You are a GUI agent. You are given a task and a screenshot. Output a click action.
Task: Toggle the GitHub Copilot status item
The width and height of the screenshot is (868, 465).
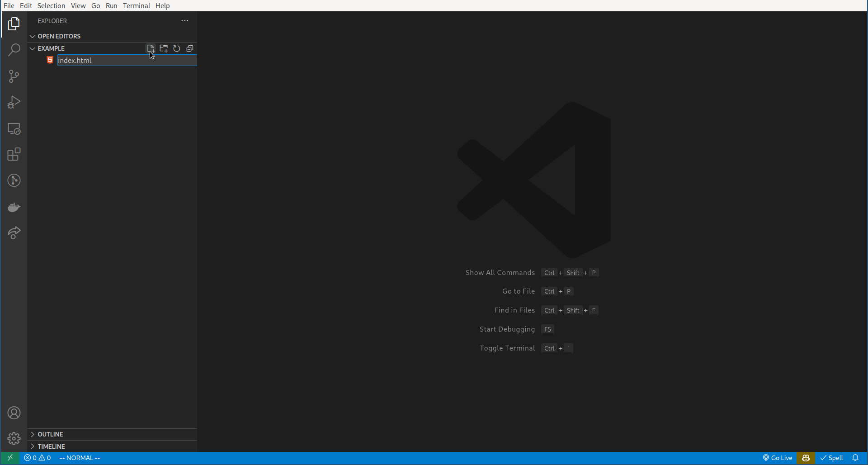806,458
